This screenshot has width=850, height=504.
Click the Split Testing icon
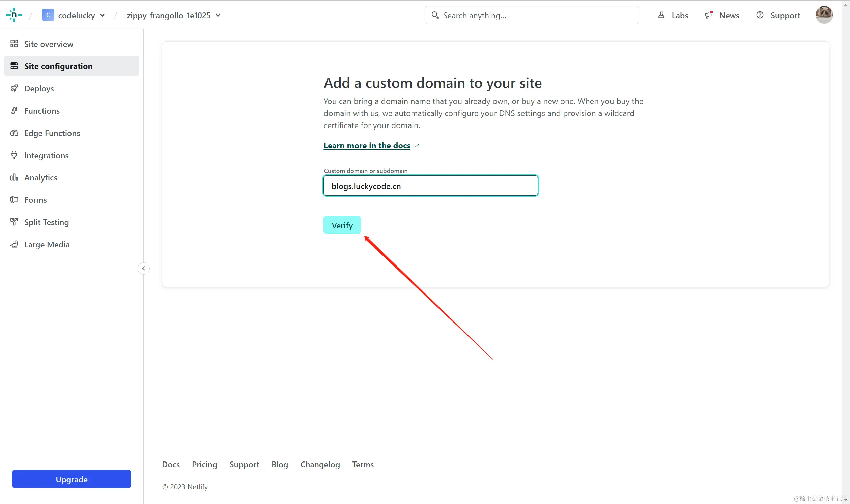tap(14, 222)
